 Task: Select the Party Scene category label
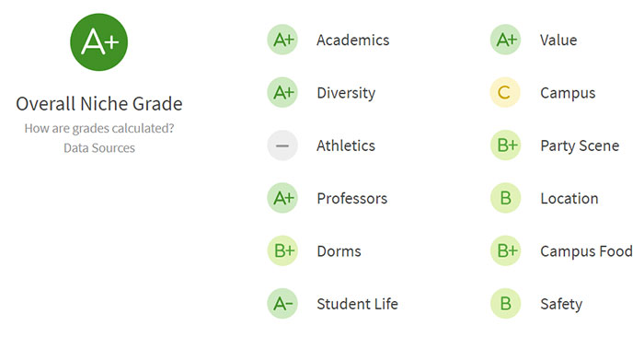tap(580, 145)
